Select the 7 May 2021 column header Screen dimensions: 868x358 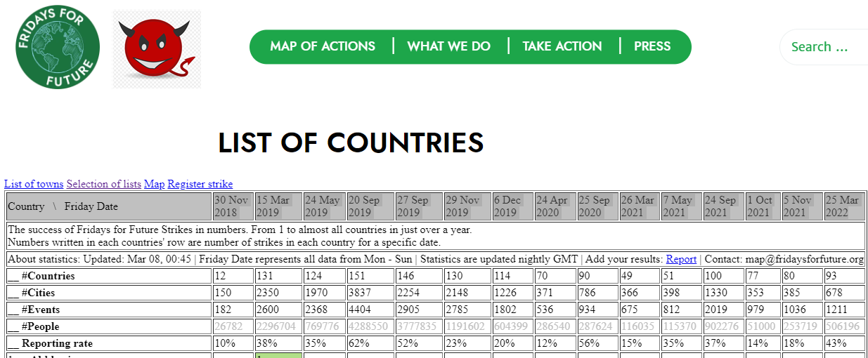point(682,206)
